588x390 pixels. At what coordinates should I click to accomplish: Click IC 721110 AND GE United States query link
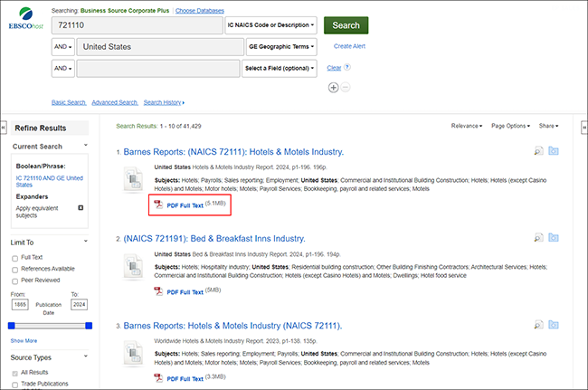point(49,182)
